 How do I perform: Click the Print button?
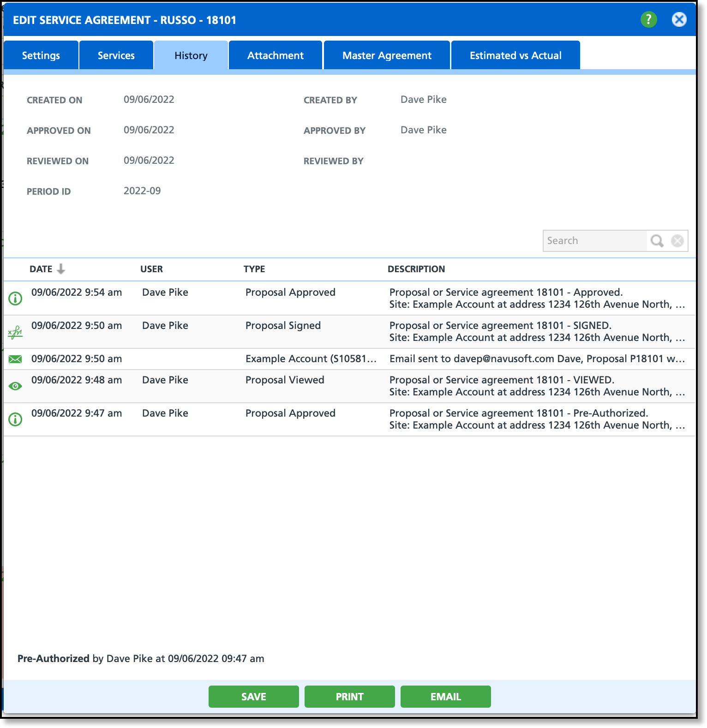click(350, 697)
